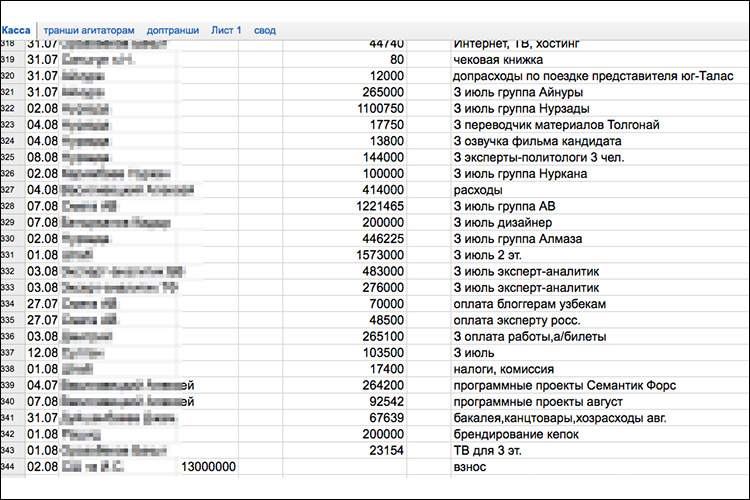Open the транши агитаторам sheet tab
Screen dimensions: 750x500
89,30
